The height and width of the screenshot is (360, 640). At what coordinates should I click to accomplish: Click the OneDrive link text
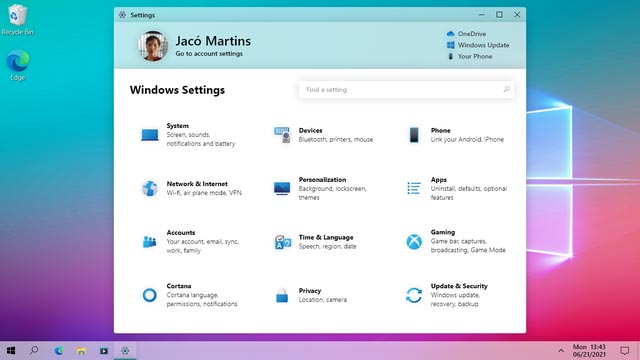[x=472, y=34]
